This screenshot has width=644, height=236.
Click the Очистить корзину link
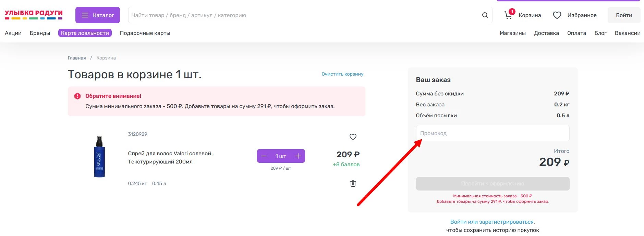[342, 74]
